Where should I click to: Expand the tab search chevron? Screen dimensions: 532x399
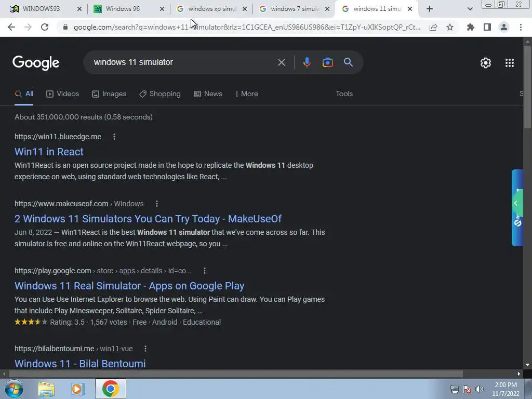pos(470,9)
